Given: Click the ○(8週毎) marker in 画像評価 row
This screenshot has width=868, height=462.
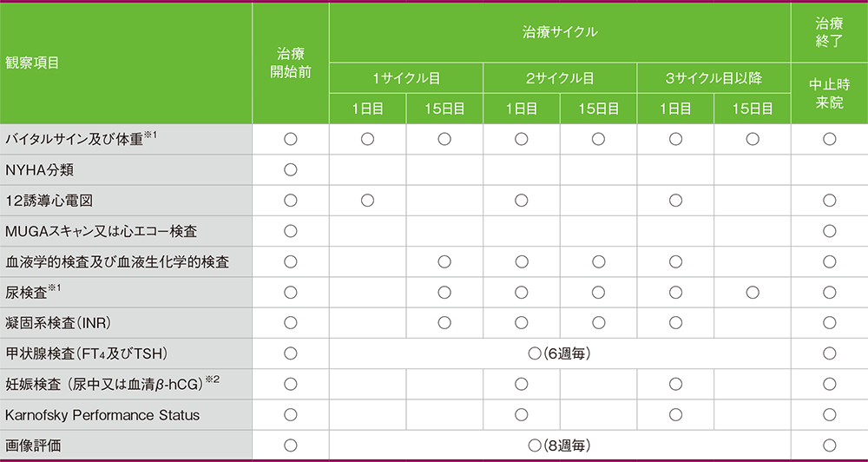Looking at the screenshot, I should click(559, 445).
